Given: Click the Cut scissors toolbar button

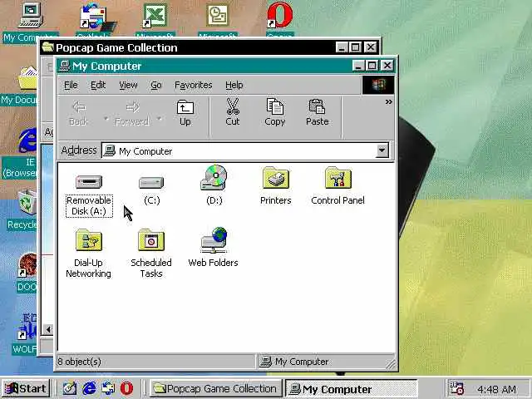Looking at the screenshot, I should tap(233, 113).
